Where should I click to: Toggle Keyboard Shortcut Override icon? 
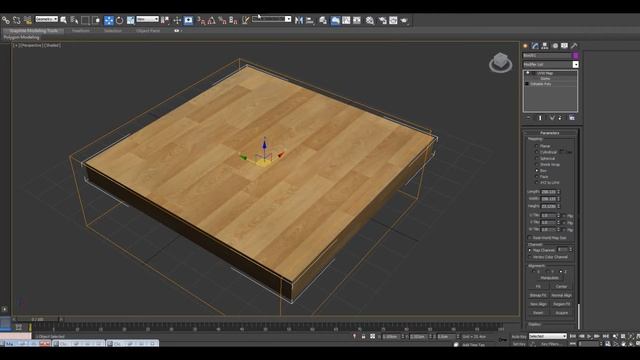188,20
